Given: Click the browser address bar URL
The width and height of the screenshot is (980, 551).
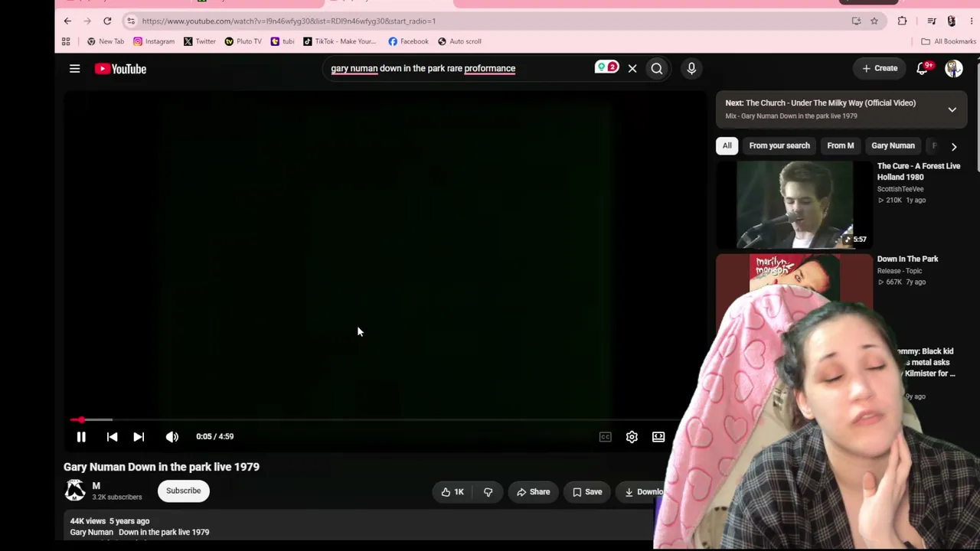Looking at the screenshot, I should click(289, 21).
